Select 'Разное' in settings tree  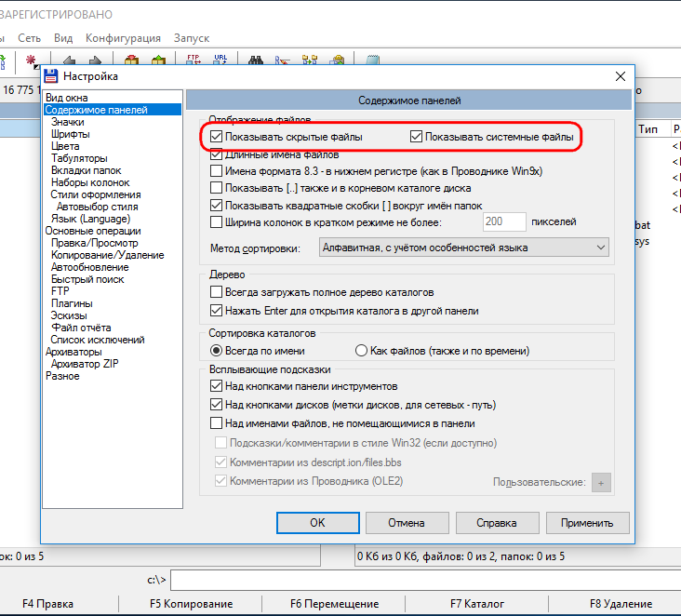pos(62,376)
